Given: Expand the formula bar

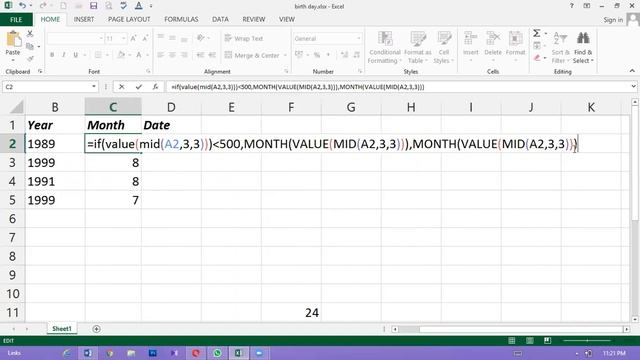Looking at the screenshot, I should point(633,87).
